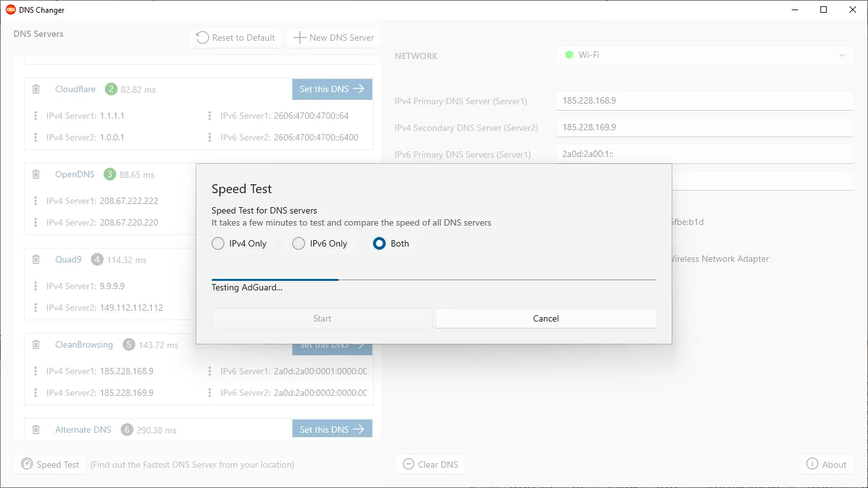Set Cloudflare as this DNS
The width and height of the screenshot is (868, 488).
click(332, 89)
